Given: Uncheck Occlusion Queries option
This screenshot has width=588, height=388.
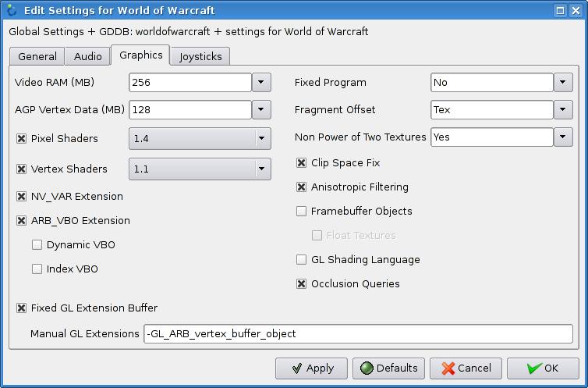Looking at the screenshot, I should point(301,284).
